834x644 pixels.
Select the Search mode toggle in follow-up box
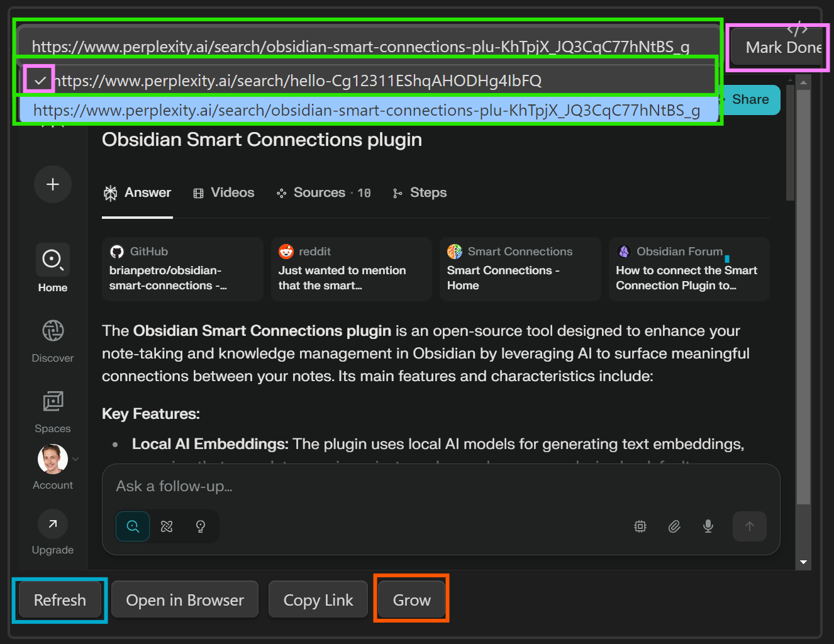coord(133,526)
